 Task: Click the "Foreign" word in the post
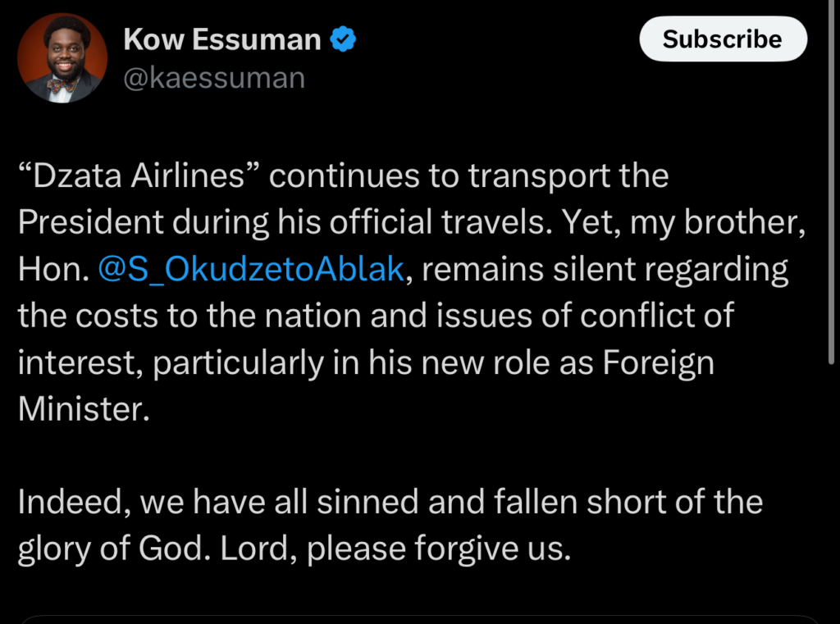click(659, 363)
